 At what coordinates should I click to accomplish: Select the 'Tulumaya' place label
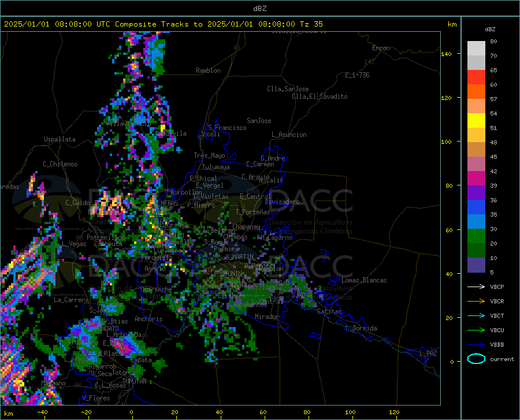tap(216, 167)
